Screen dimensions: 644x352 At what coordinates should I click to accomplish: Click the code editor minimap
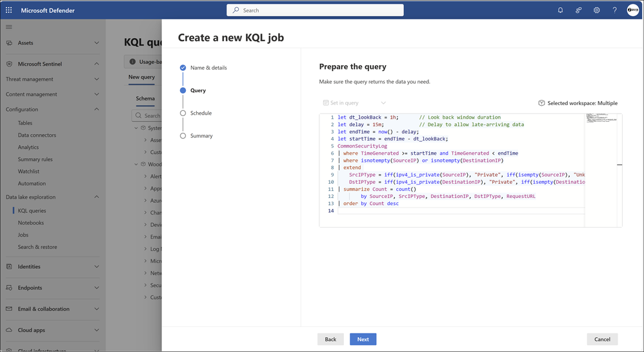[x=601, y=170]
